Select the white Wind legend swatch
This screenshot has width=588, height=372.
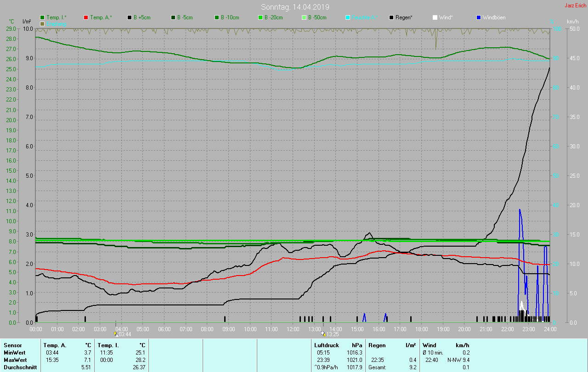click(435, 17)
